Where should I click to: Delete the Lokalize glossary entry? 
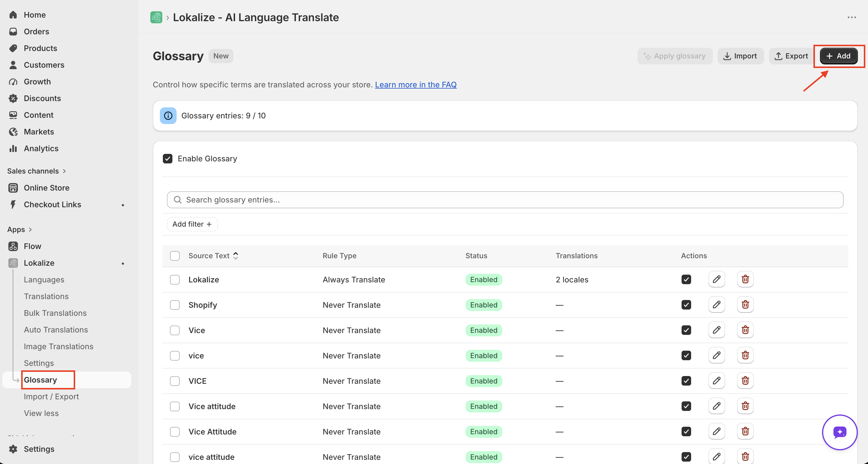pyautogui.click(x=745, y=279)
